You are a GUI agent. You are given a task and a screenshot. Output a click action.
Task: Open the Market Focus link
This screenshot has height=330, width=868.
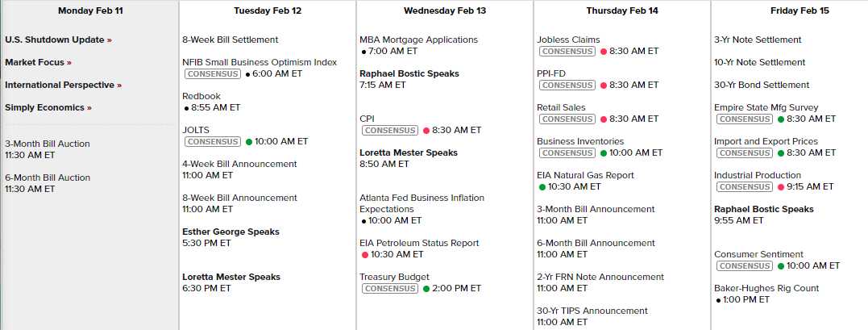click(x=38, y=62)
